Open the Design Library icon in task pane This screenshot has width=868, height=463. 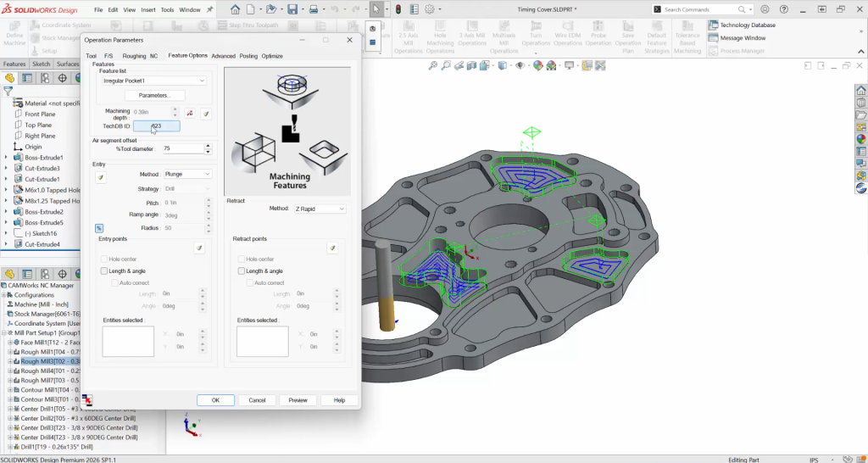pyautogui.click(x=861, y=103)
